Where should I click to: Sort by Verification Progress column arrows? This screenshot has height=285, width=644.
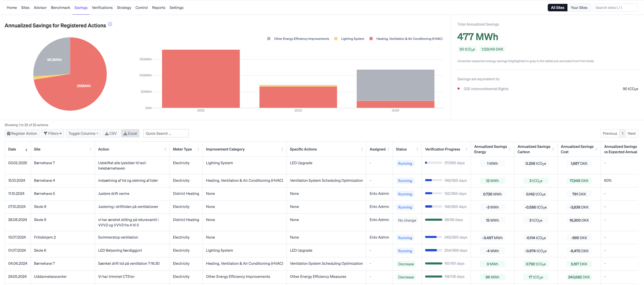[466, 149]
